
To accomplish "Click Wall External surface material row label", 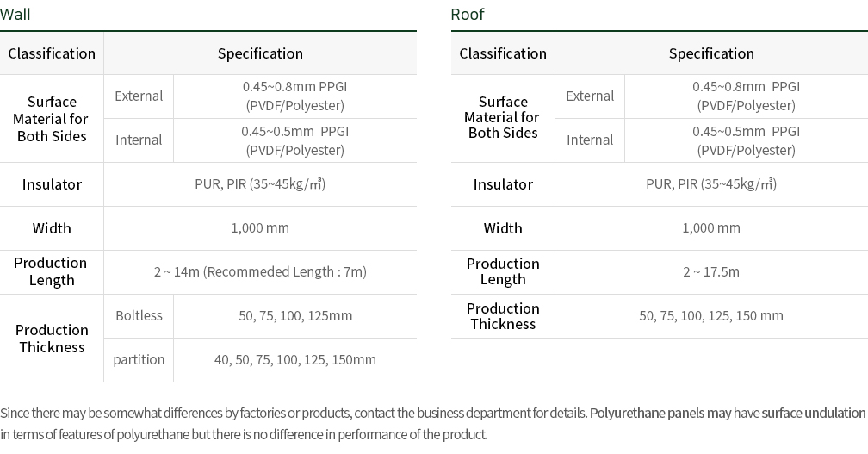I will (x=139, y=96).
